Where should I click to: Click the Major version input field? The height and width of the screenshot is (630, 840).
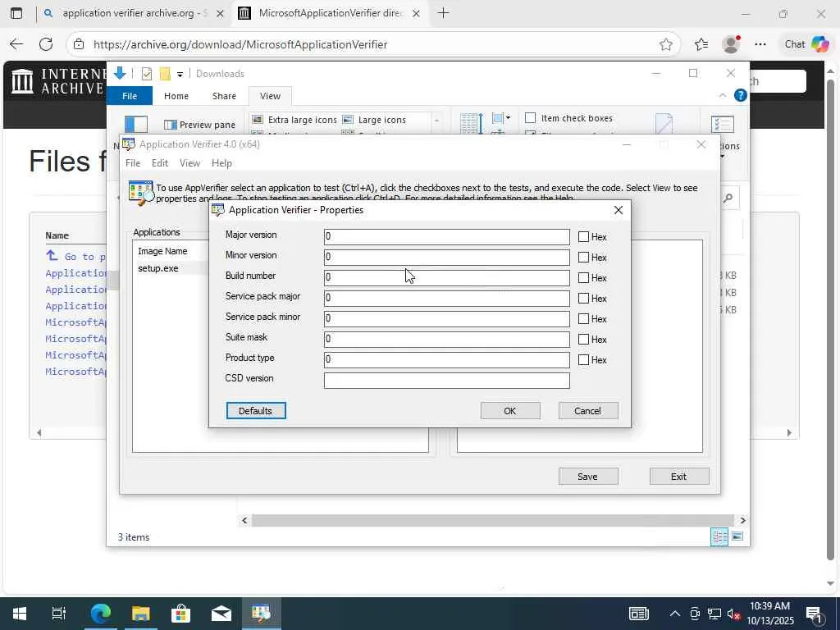click(447, 237)
